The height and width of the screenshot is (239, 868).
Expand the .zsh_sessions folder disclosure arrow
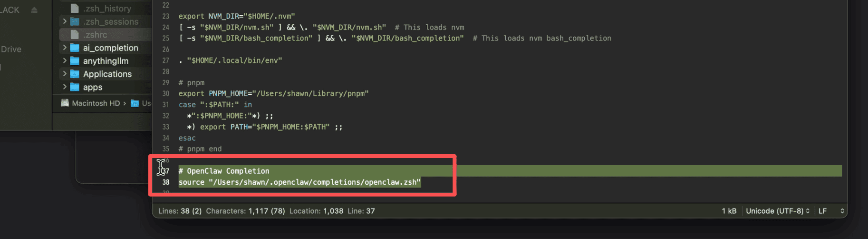coord(65,21)
